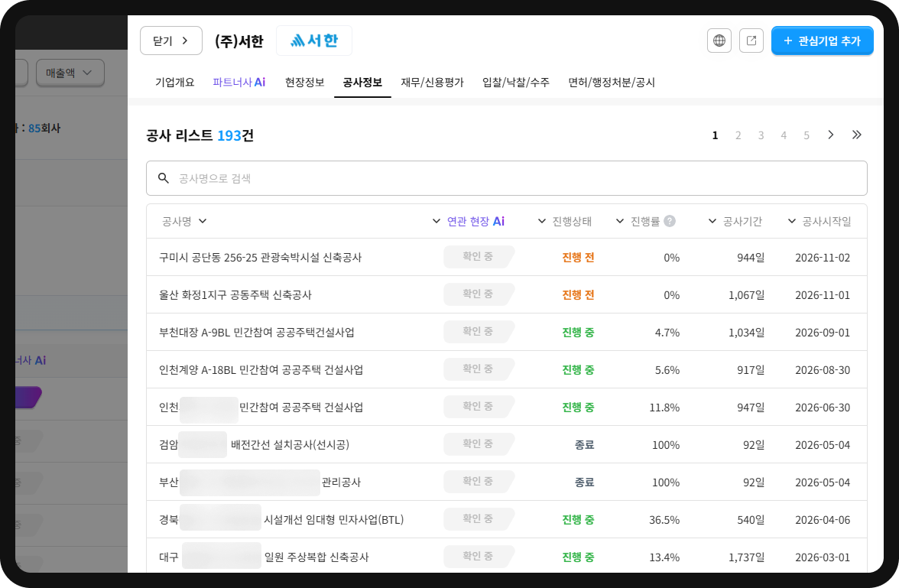The image size is (899, 588).
Task: Open 시설개선 임대형 민자사업(BTL) row
Action: (x=506, y=520)
